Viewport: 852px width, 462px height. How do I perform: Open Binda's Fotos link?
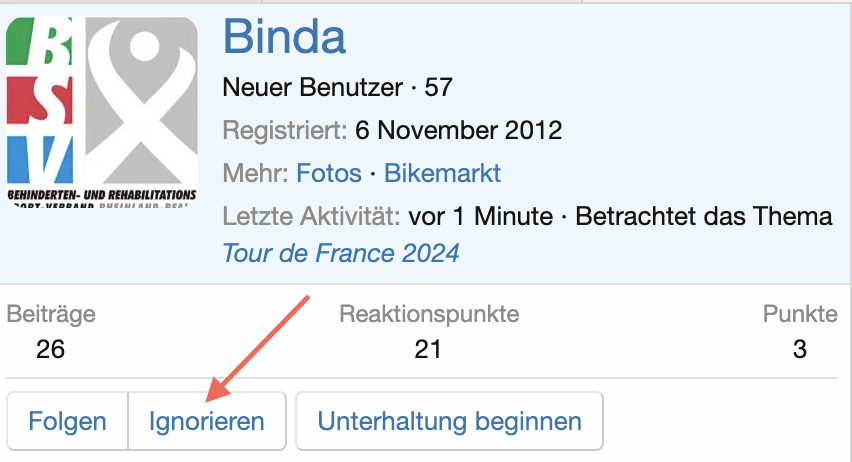pos(328,174)
